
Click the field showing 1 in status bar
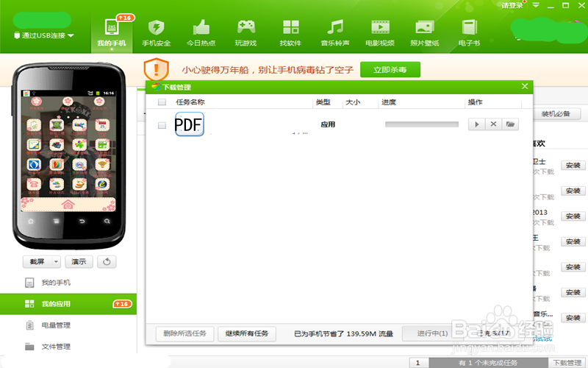tap(418, 363)
